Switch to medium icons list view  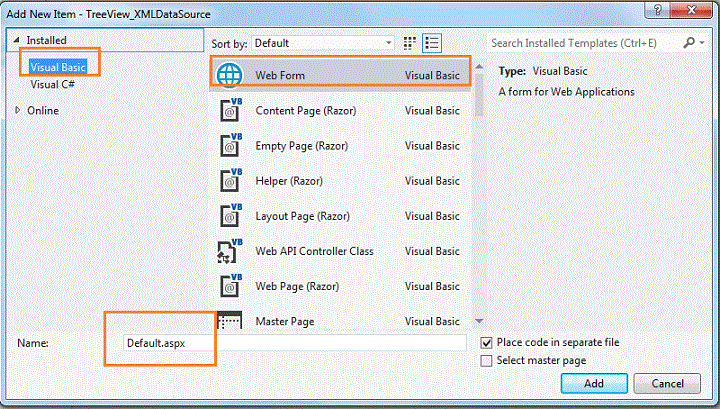click(x=432, y=43)
